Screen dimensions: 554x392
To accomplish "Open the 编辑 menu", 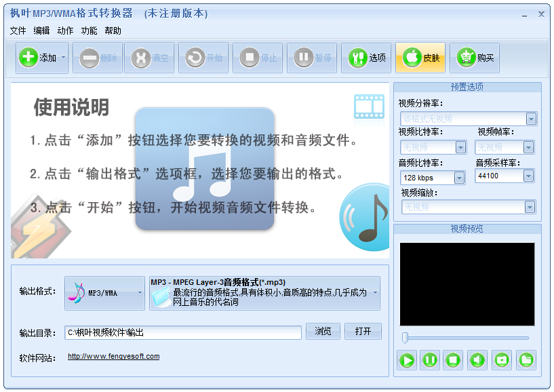I will (41, 31).
